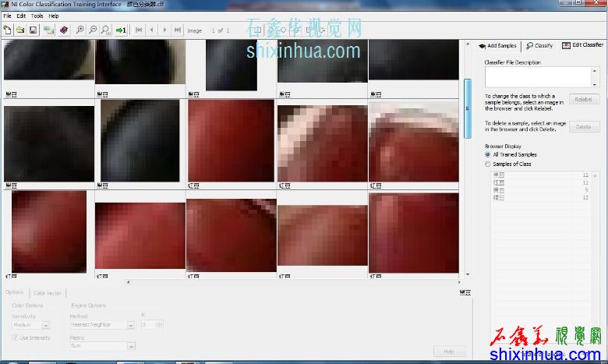Open the Metric dropdown showing Sum
The image size is (608, 364).
tap(131, 345)
